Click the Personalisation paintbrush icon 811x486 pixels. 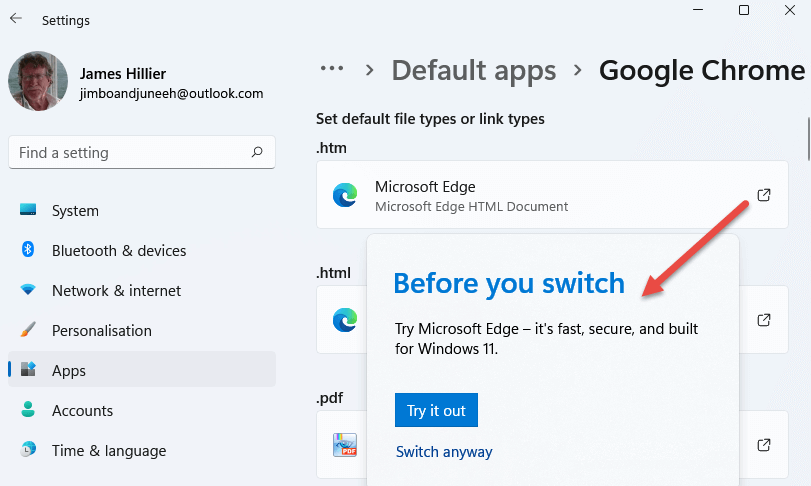click(28, 329)
